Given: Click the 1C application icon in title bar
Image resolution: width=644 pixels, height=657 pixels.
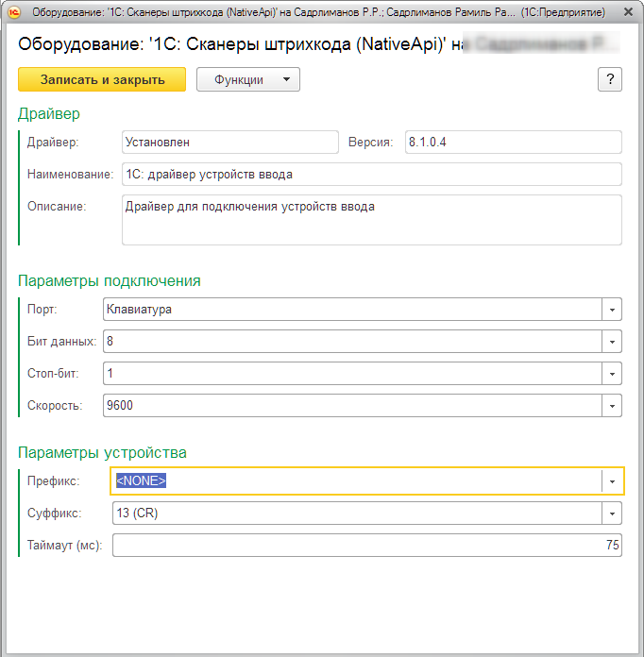Looking at the screenshot, I should (13, 12).
